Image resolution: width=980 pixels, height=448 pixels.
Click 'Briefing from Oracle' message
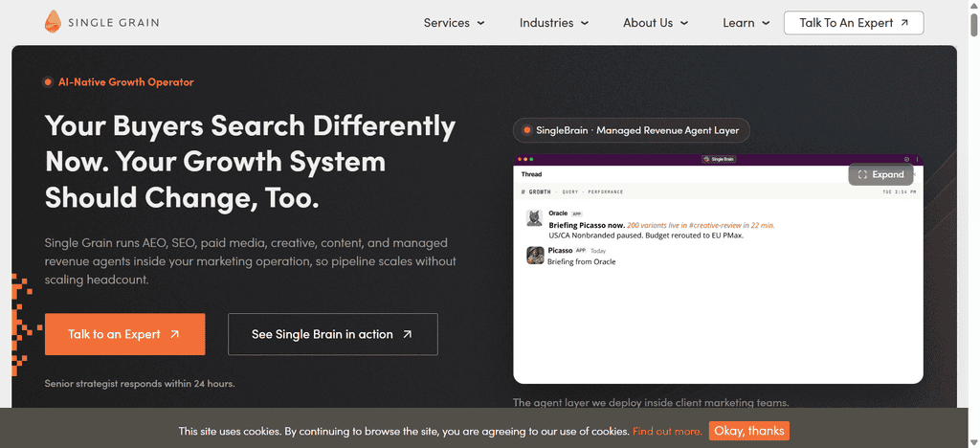click(582, 261)
